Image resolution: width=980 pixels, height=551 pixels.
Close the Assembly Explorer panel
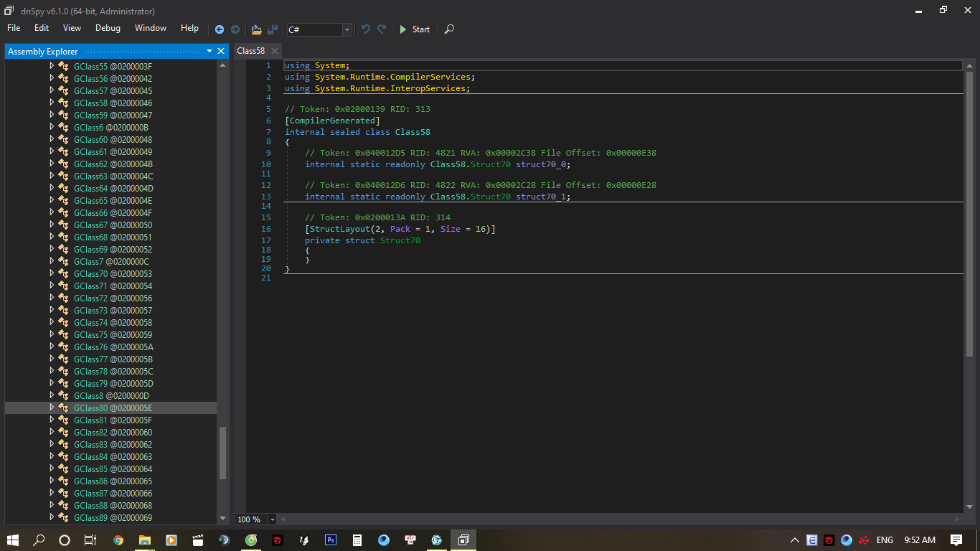coord(221,51)
